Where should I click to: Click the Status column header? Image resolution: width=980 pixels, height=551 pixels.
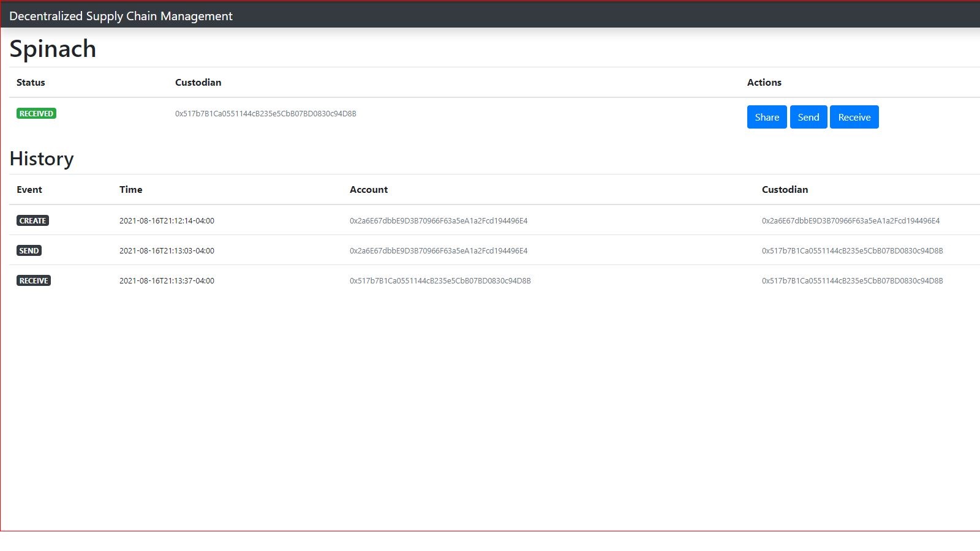(x=31, y=82)
